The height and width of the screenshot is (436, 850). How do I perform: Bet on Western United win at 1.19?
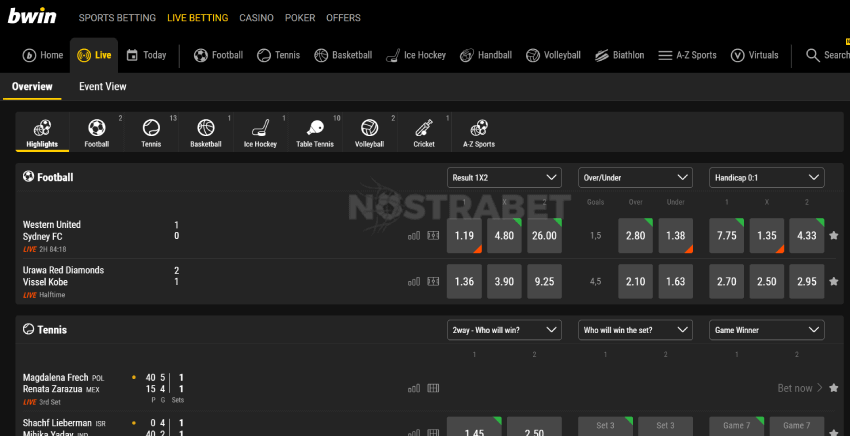pos(464,236)
